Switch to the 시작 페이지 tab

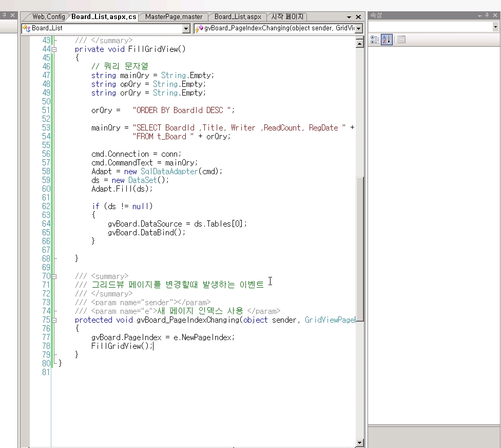(287, 17)
